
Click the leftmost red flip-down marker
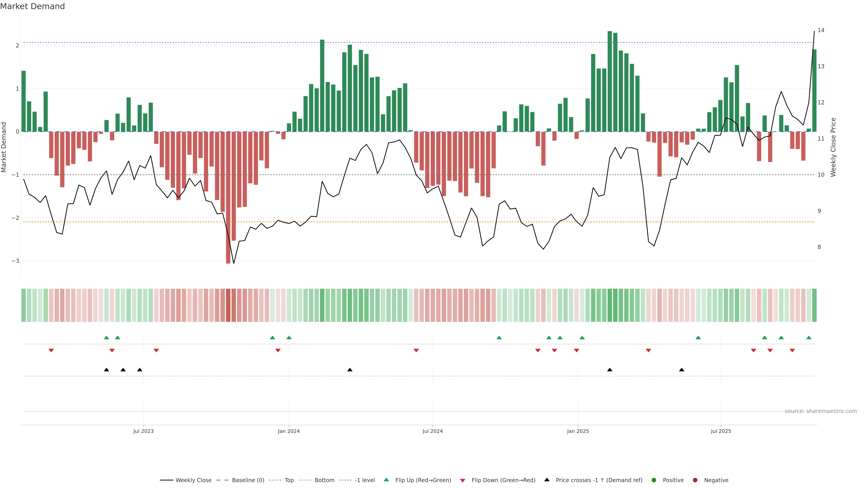(x=51, y=351)
